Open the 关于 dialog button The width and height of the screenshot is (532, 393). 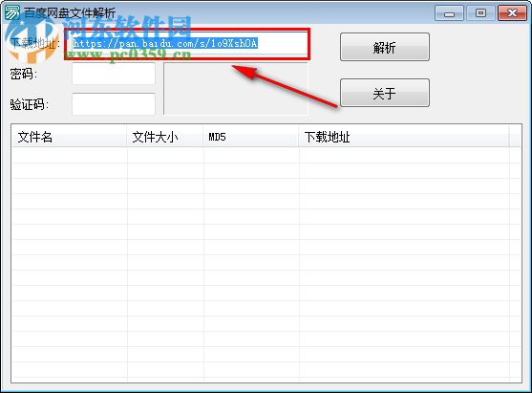(x=385, y=93)
